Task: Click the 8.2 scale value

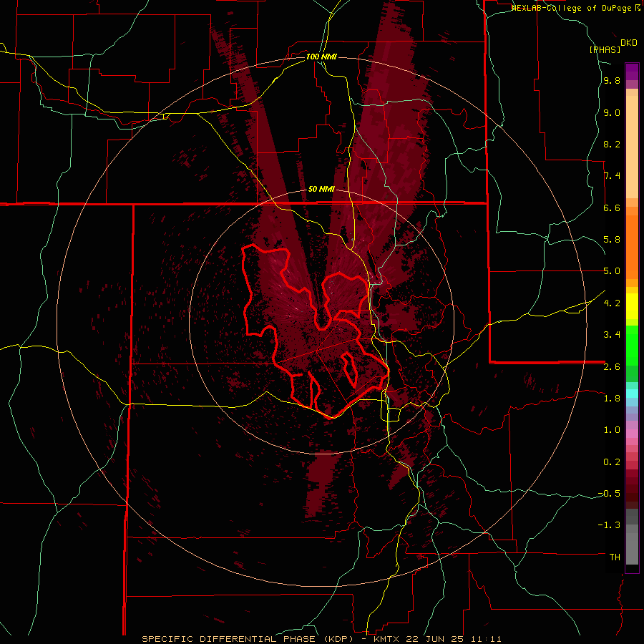Action: (612, 145)
